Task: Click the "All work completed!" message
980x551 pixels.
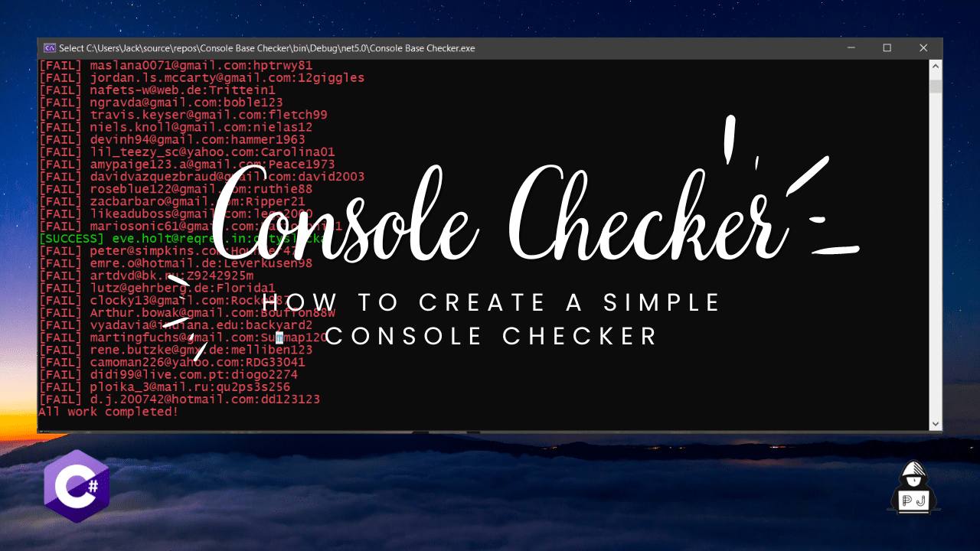Action: 108,412
